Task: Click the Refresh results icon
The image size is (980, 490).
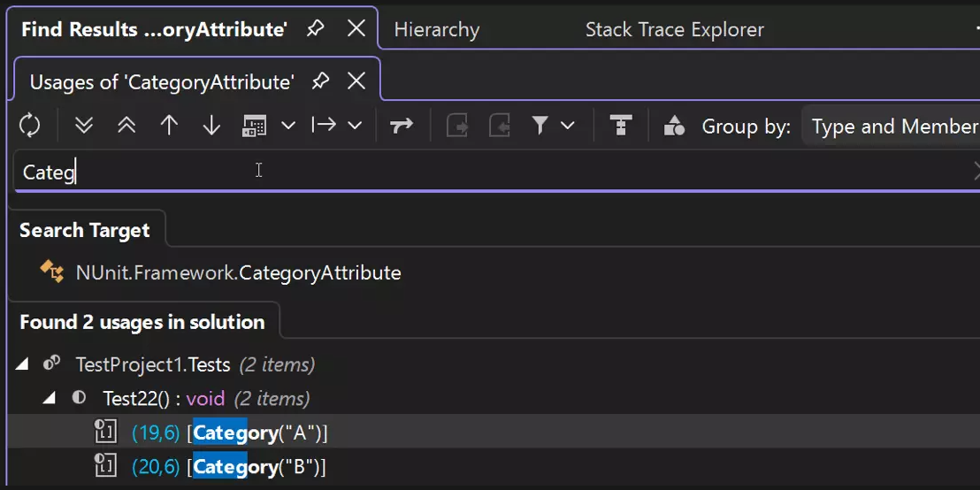Action: click(x=30, y=126)
